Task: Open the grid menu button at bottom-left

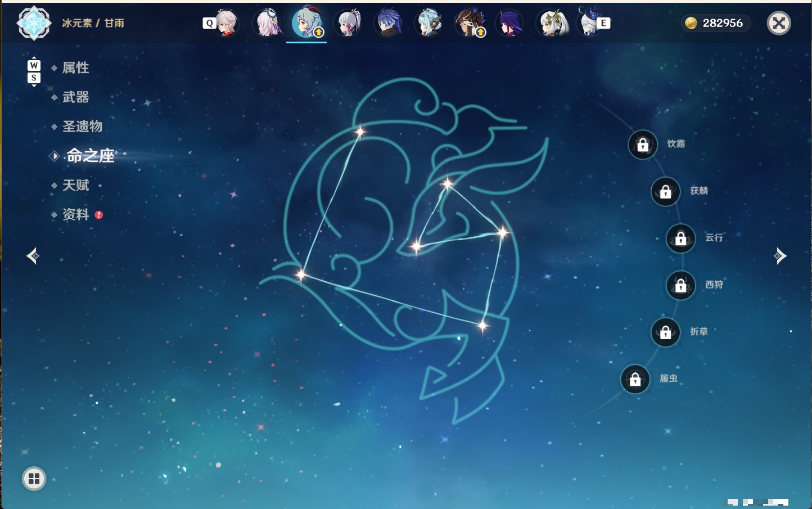Action: 34,479
